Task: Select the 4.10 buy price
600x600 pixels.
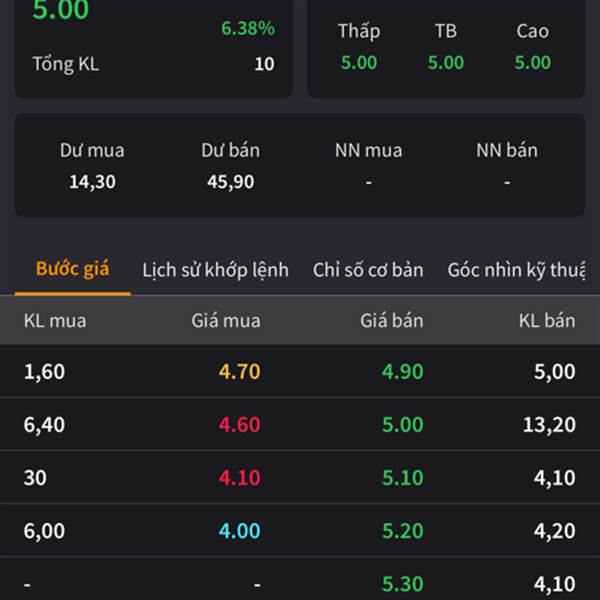Action: click(239, 478)
